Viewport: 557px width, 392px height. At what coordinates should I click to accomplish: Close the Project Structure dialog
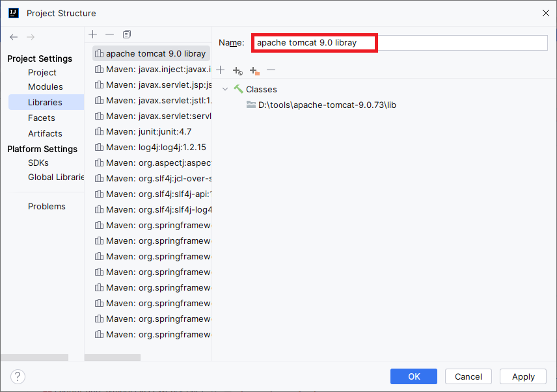click(x=546, y=13)
